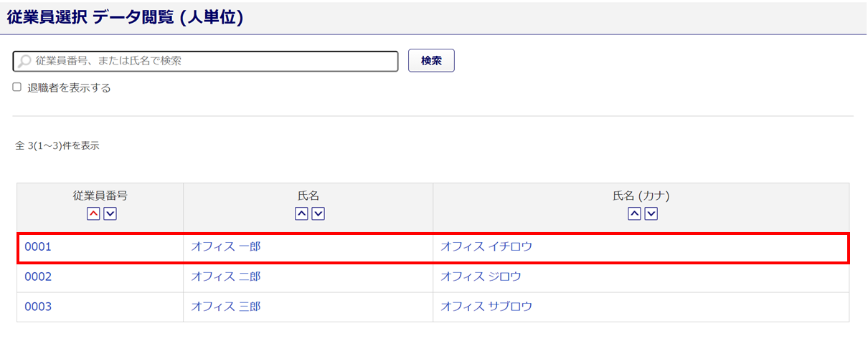Select オフィス 一郎 name link
The image size is (868, 341).
(x=225, y=247)
